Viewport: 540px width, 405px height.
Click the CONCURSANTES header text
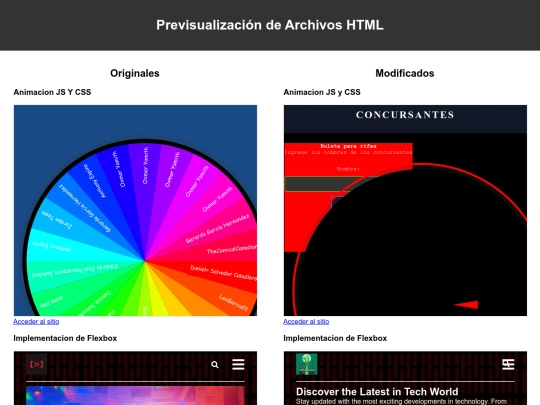click(405, 115)
